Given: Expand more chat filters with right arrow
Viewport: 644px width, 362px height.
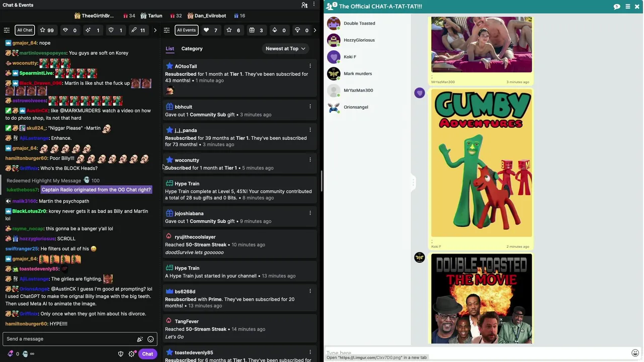Looking at the screenshot, I should [155, 30].
